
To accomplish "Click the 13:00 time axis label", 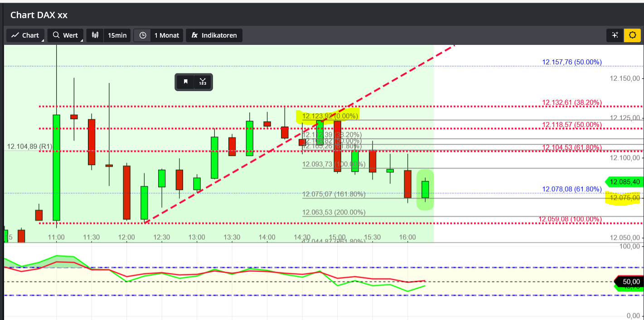I will (197, 238).
